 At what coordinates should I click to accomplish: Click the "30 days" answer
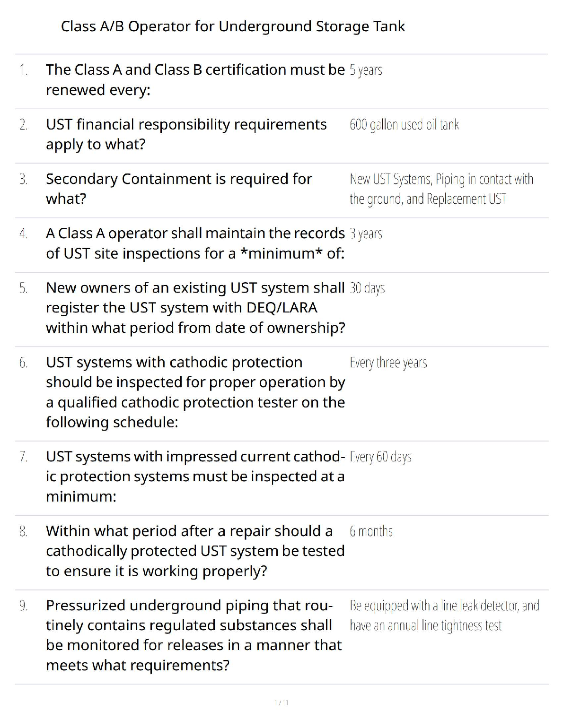(367, 288)
